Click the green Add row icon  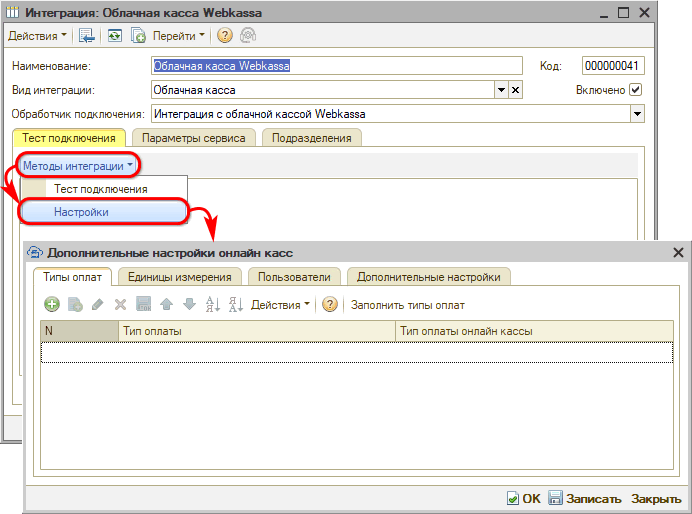tap(52, 304)
